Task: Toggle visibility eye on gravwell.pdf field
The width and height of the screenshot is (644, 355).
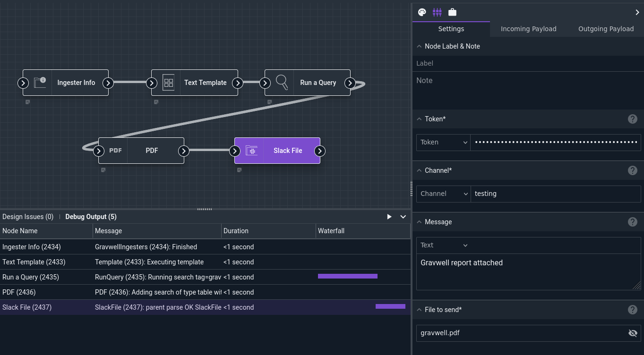Action: tap(633, 333)
